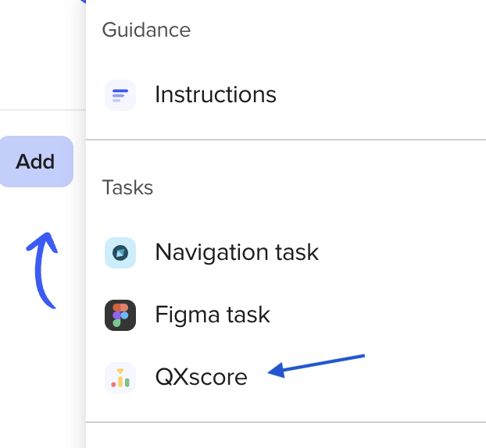This screenshot has height=448, width=486.
Task: Click the green Figma shape in the Figma icon
Action: click(x=116, y=323)
